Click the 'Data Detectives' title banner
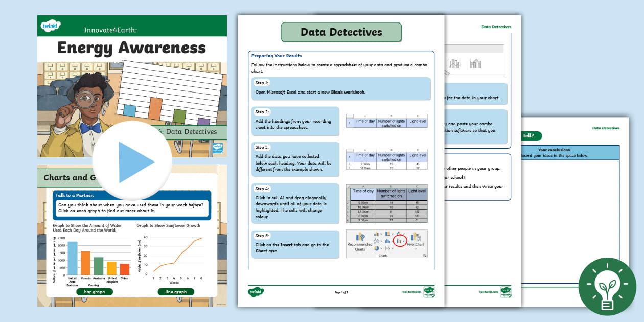 (341, 32)
